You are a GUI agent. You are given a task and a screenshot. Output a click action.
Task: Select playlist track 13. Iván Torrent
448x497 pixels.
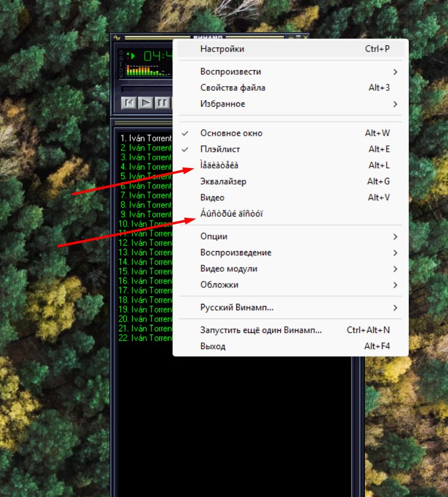[146, 252]
